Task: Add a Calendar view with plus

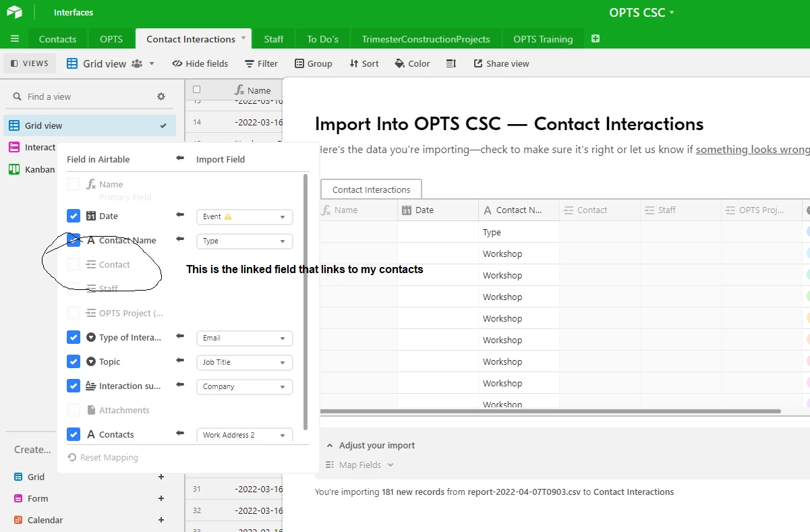Action: tap(161, 520)
